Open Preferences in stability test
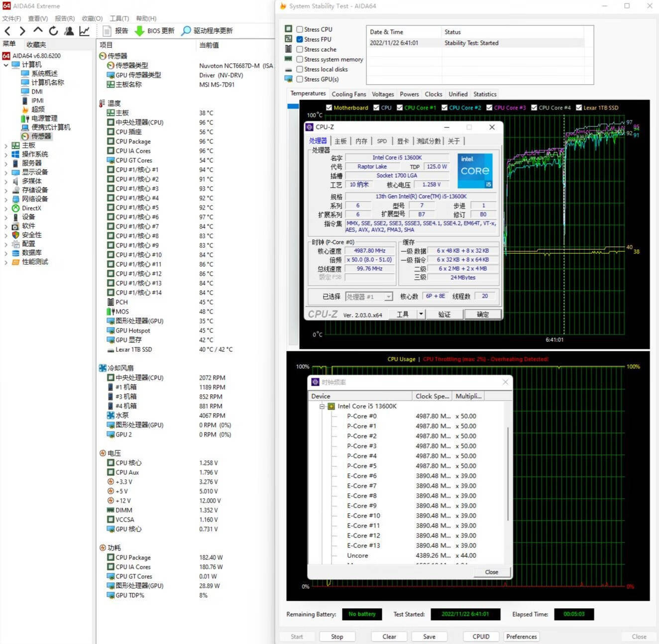Screen dimensions: 659x644 [522, 637]
